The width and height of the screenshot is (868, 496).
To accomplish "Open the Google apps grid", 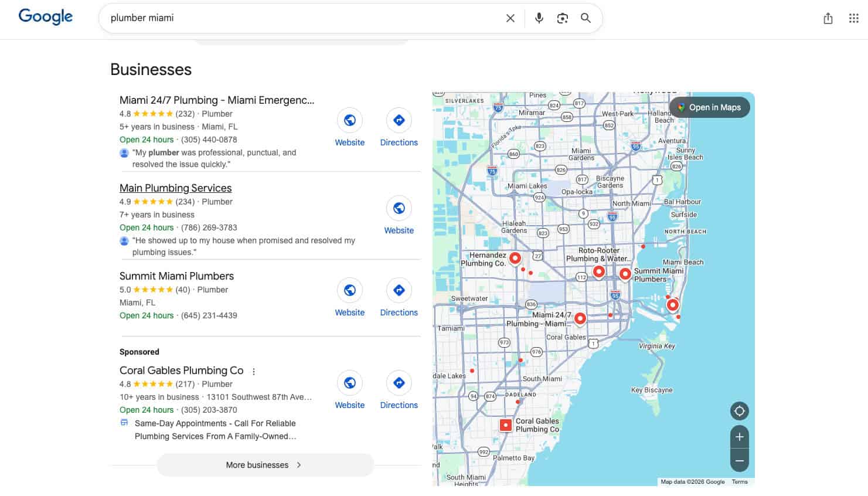I will pos(853,18).
